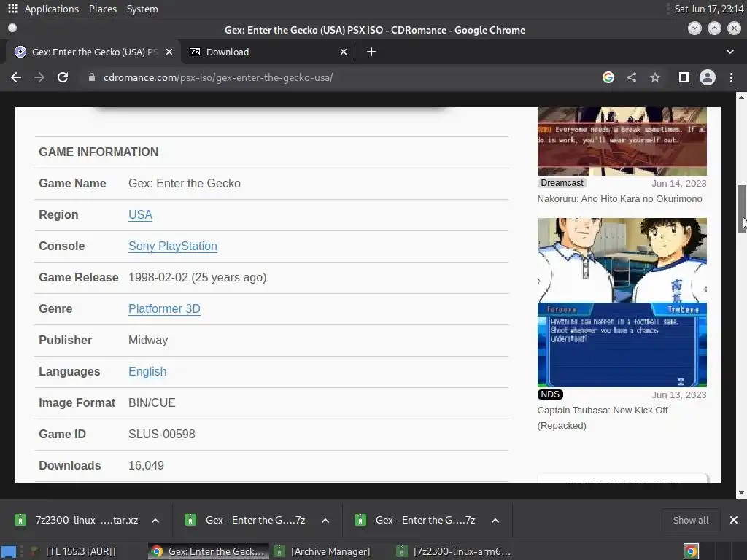Toggle the browser side panel icon
Image resolution: width=747 pixels, height=560 pixels.
(x=684, y=77)
